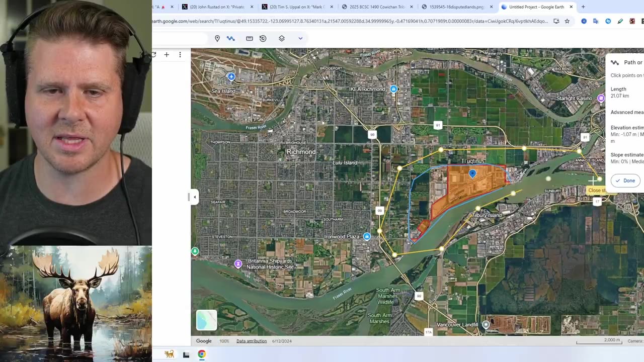This screenshot has height=362, width=644.
Task: Bookmark this page with star icon
Action: [x=567, y=21]
